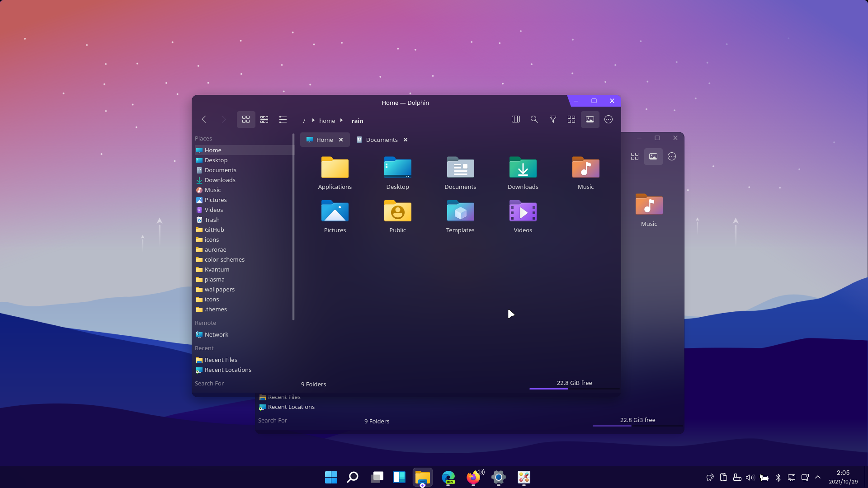The image size is (868, 488).
Task: Open Recent Locations in front window sidebar
Action: pos(244,370)
